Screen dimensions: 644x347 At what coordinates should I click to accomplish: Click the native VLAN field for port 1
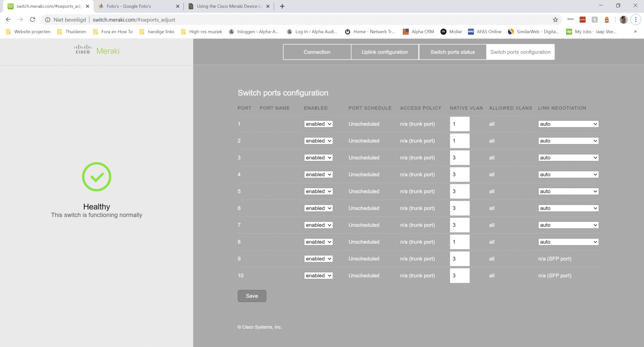click(459, 124)
